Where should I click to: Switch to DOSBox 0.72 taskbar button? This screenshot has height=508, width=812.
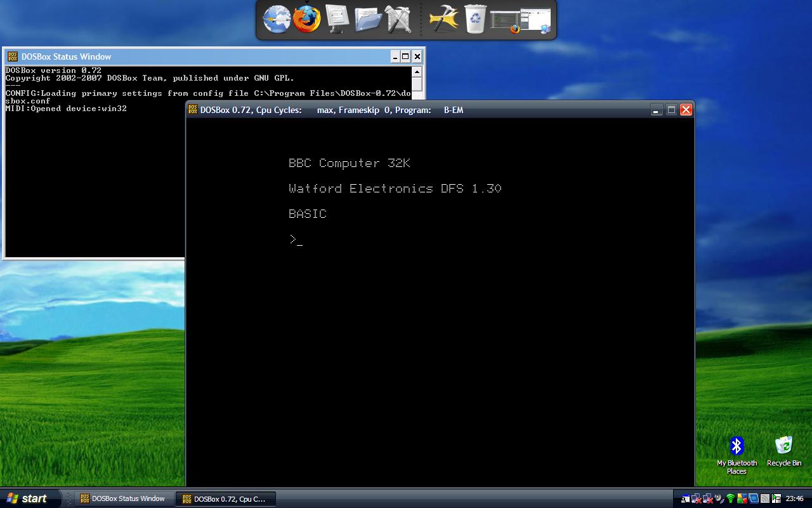tap(225, 498)
